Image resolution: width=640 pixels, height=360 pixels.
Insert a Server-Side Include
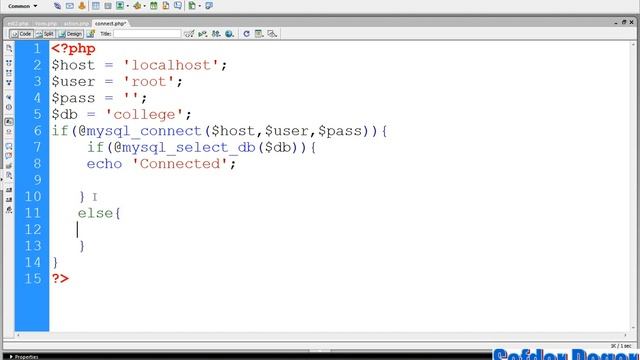[166, 6]
